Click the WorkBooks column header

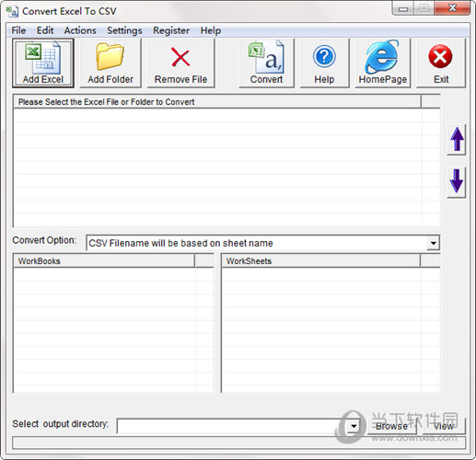click(x=104, y=261)
